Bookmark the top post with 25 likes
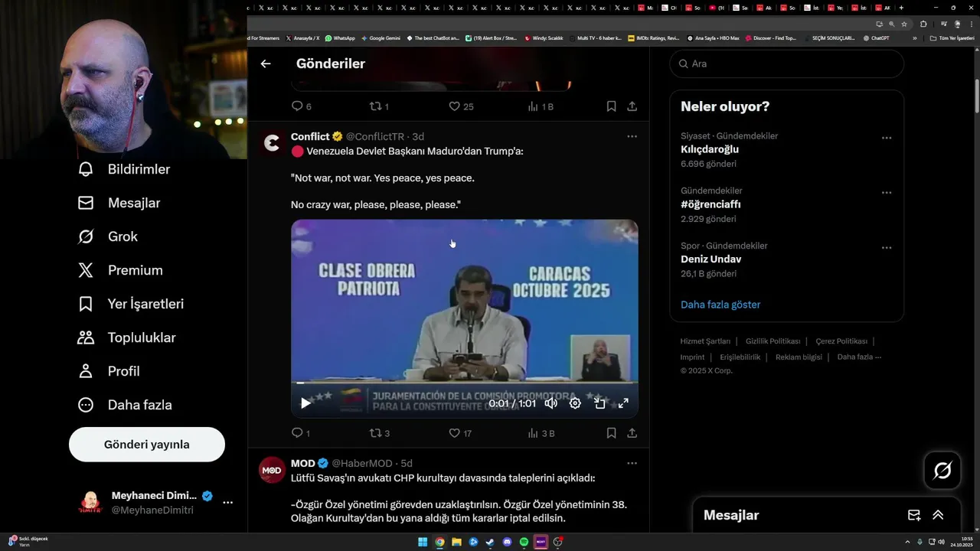 611,106
